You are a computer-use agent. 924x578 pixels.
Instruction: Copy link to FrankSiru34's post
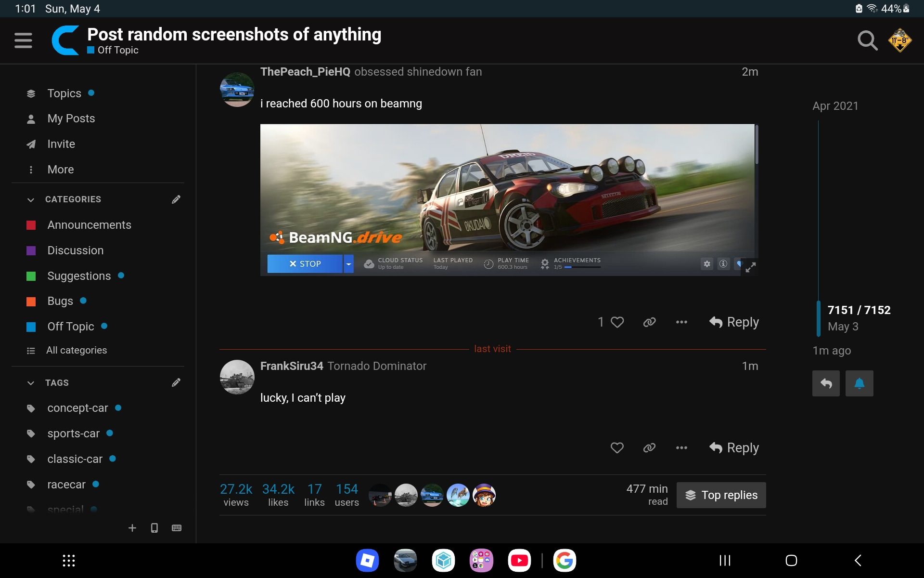pos(649,448)
